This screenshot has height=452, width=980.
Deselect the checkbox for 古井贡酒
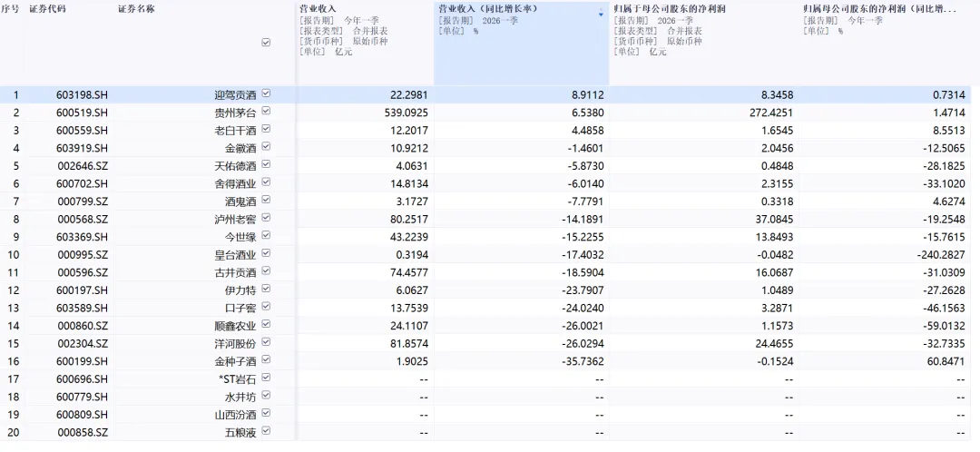(x=266, y=271)
